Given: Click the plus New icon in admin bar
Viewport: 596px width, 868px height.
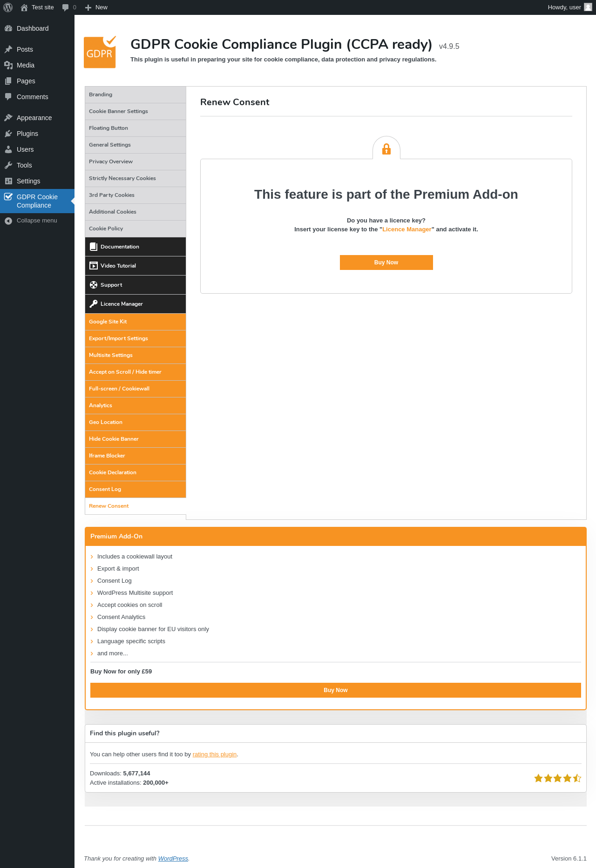Looking at the screenshot, I should click(88, 7).
